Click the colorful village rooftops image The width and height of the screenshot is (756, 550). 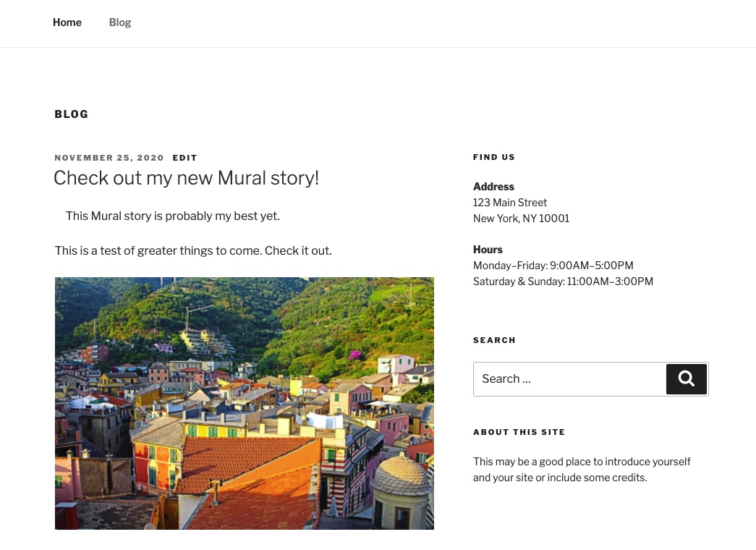click(245, 403)
